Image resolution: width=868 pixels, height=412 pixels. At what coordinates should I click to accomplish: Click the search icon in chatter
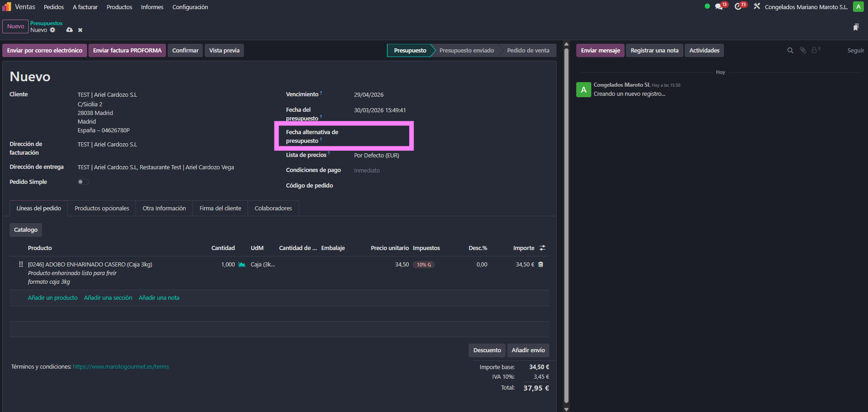click(790, 51)
